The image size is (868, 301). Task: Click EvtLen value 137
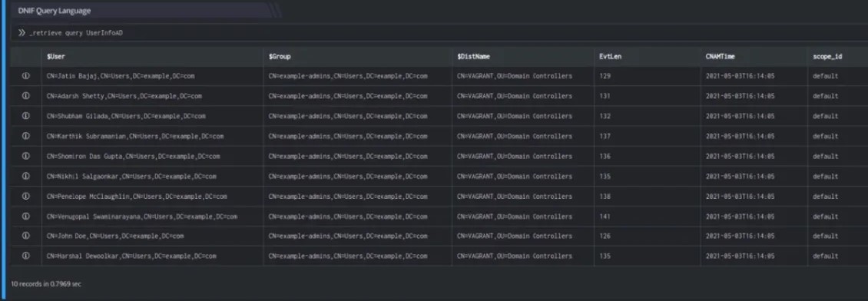tap(605, 136)
